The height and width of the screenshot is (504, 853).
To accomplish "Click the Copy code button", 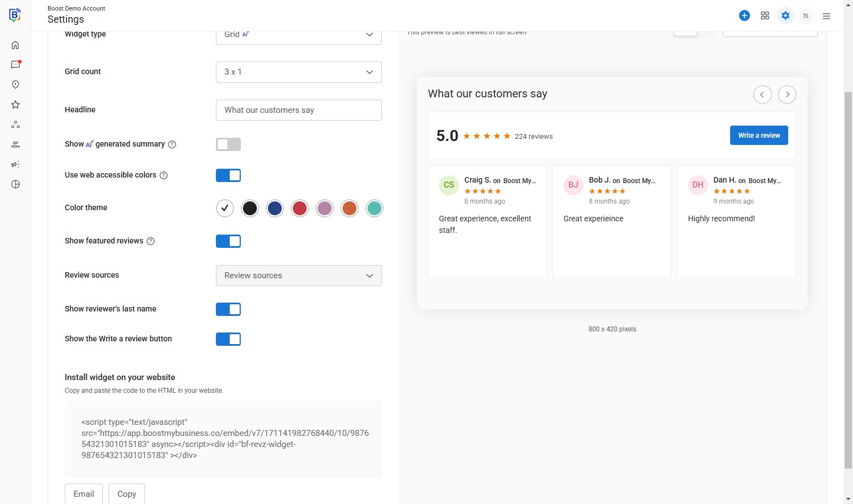I will pyautogui.click(x=127, y=493).
